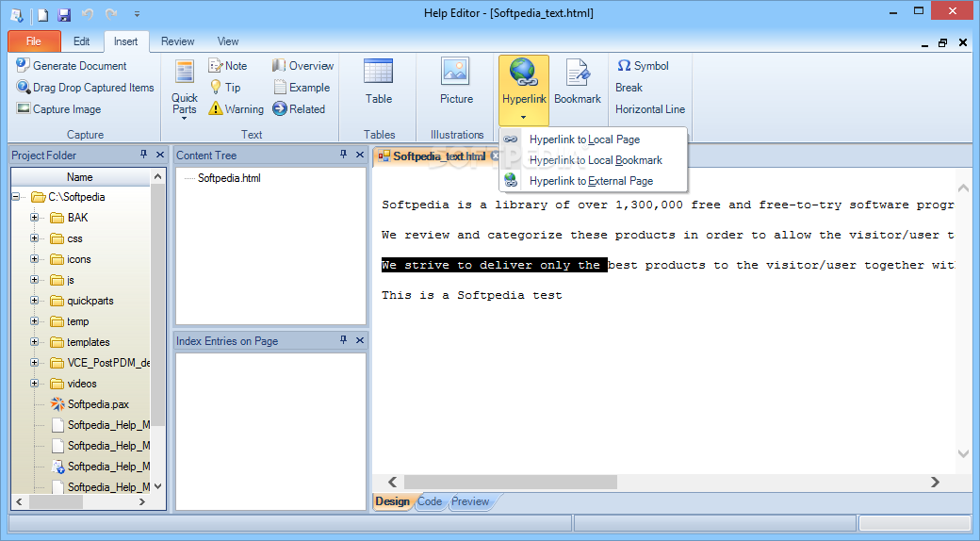
Task: Insert a Break
Action: click(629, 88)
